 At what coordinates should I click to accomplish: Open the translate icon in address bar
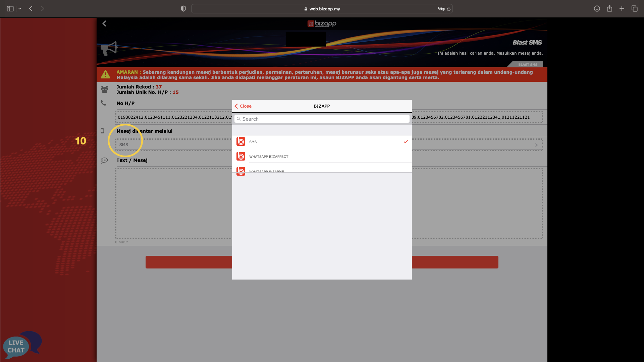[x=441, y=9]
